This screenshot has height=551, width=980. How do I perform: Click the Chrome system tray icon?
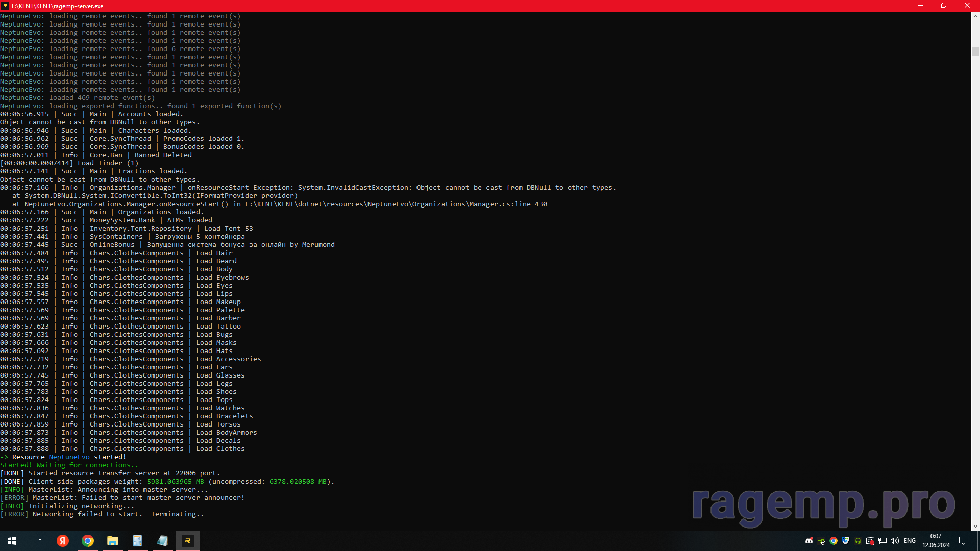834,541
